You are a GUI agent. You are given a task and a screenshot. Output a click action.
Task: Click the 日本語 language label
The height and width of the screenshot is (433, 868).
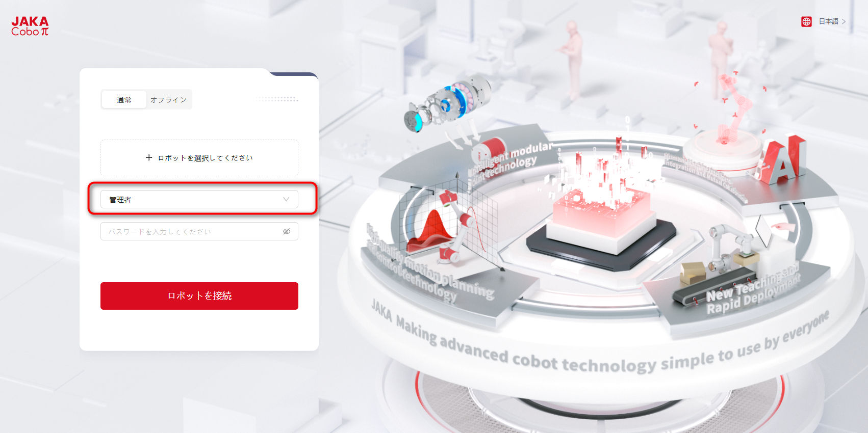tap(829, 21)
